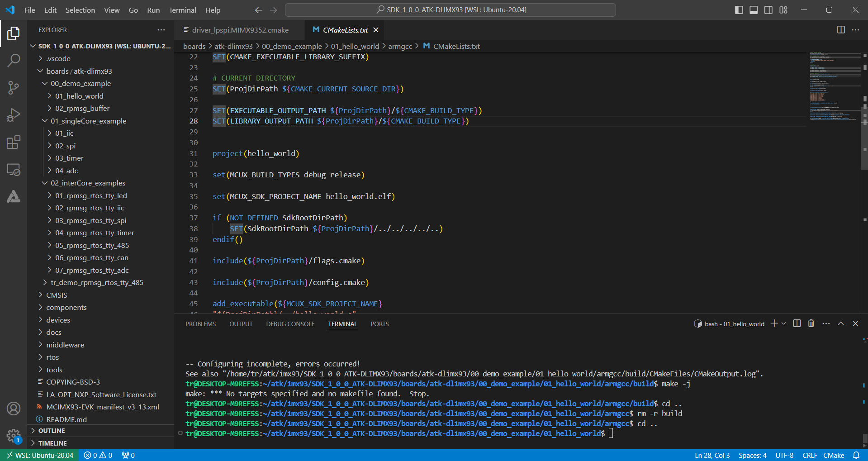Expand the OUTLINE section

(x=100, y=431)
